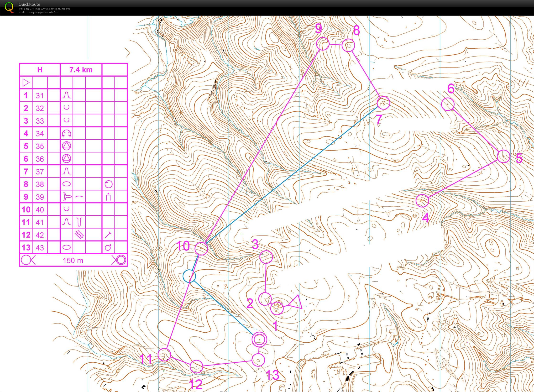534x392 pixels.
Task: Click control circle 11 on the map
Action: pyautogui.click(x=164, y=354)
